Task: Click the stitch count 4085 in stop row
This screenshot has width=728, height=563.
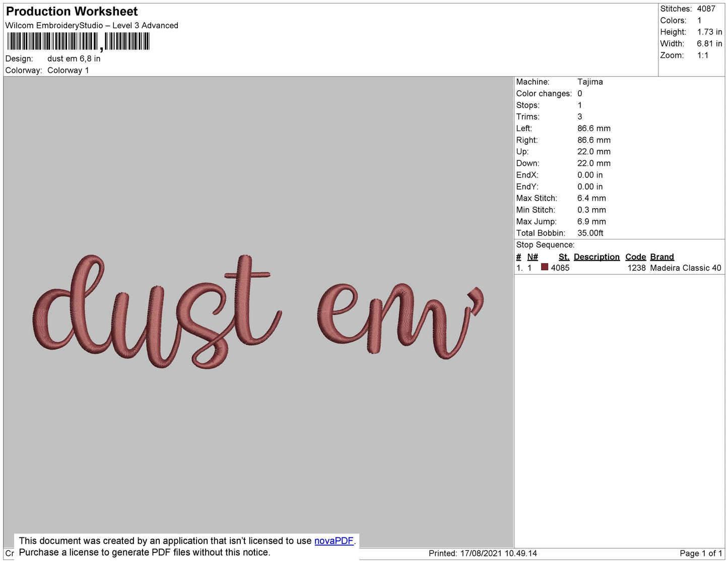Action: 560,268
